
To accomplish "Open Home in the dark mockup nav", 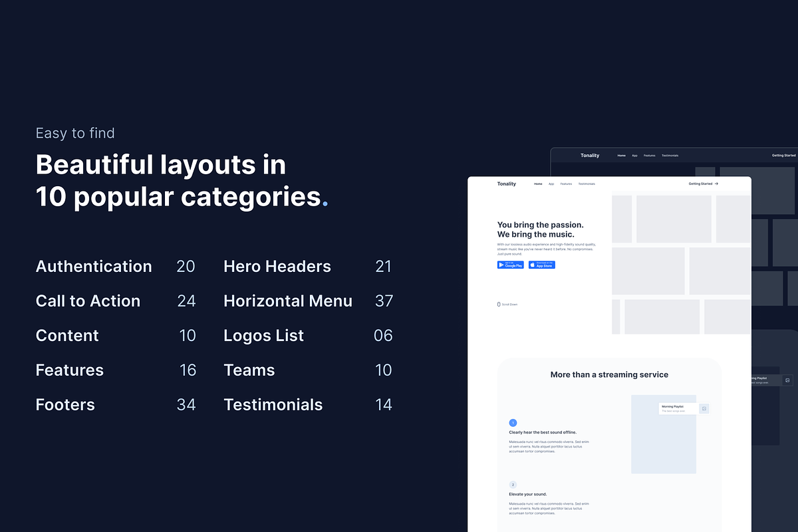I will tap(621, 156).
